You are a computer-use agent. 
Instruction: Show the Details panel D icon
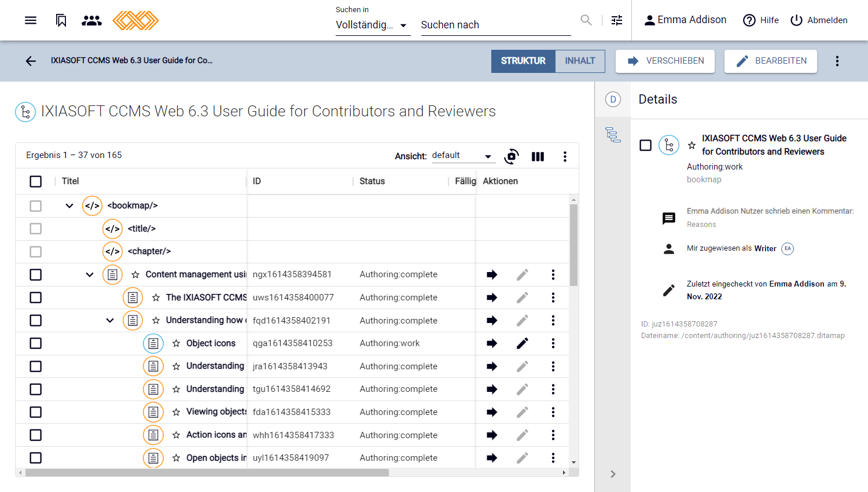pyautogui.click(x=613, y=100)
